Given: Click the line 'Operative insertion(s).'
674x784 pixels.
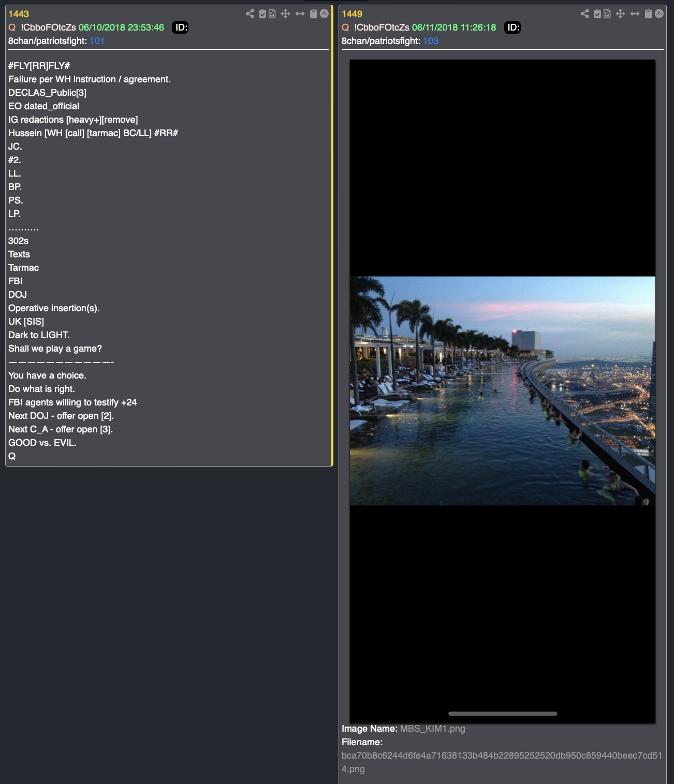Looking at the screenshot, I should [54, 308].
